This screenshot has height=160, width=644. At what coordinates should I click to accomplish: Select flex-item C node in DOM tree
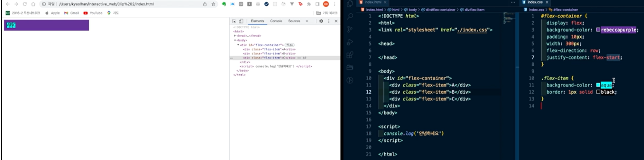pos(269,58)
